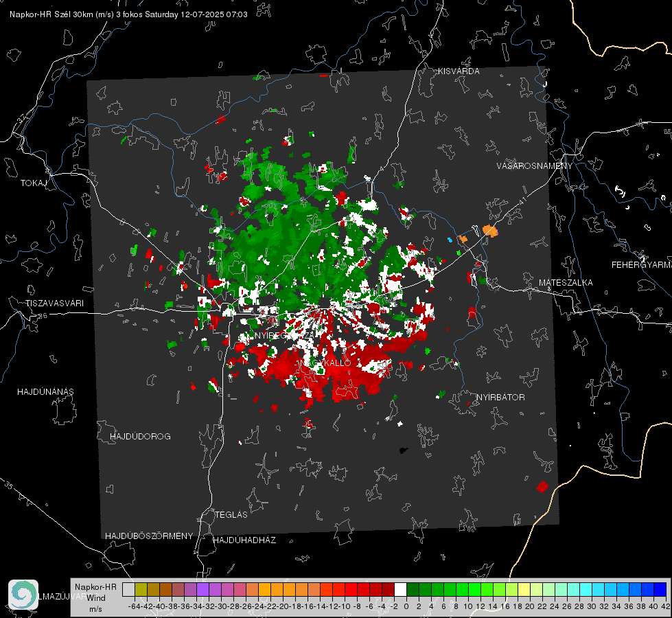Click the small cyan echo dot beside the orange blob

coord(450,240)
